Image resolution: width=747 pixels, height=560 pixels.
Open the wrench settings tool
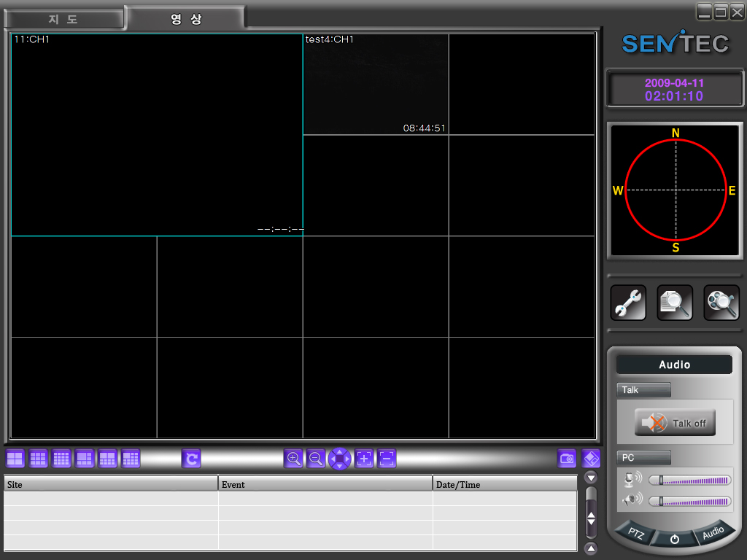(628, 303)
